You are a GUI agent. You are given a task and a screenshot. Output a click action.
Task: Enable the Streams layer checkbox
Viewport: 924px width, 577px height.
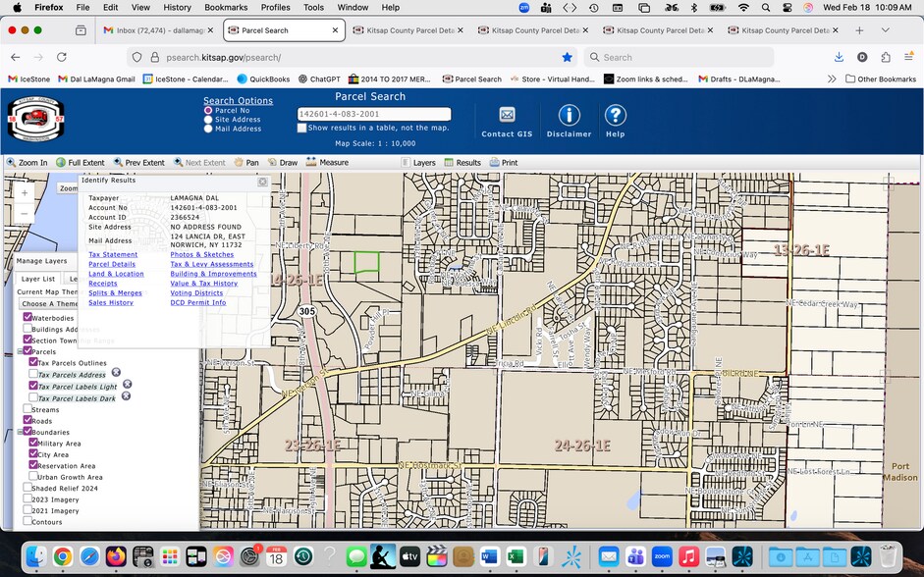tap(27, 408)
